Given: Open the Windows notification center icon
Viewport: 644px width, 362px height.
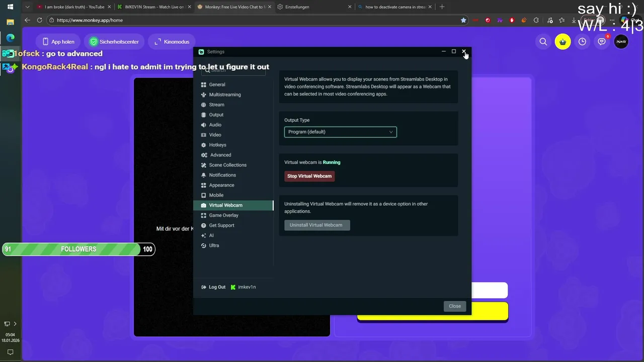Looking at the screenshot, I should coord(10,352).
